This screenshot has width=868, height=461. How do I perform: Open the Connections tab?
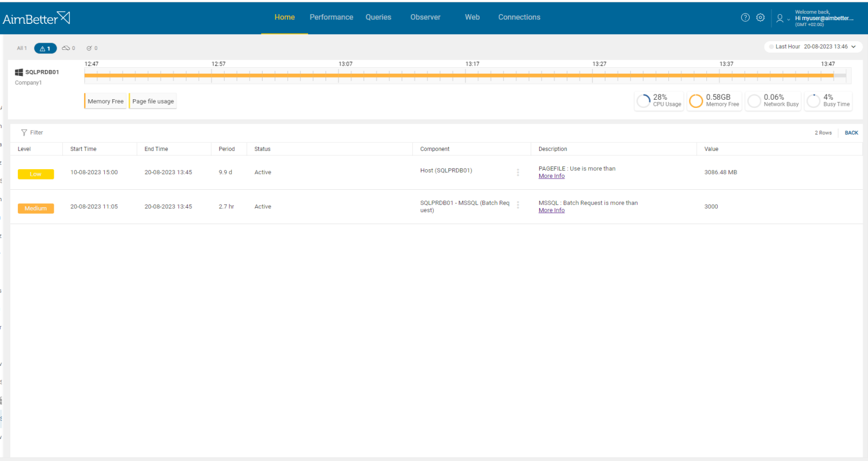click(x=519, y=17)
